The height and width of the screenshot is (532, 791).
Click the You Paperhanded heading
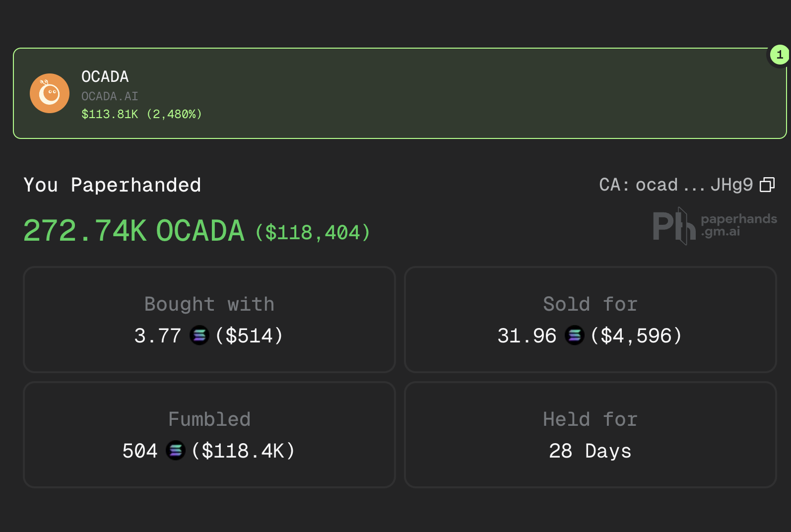pos(113,185)
